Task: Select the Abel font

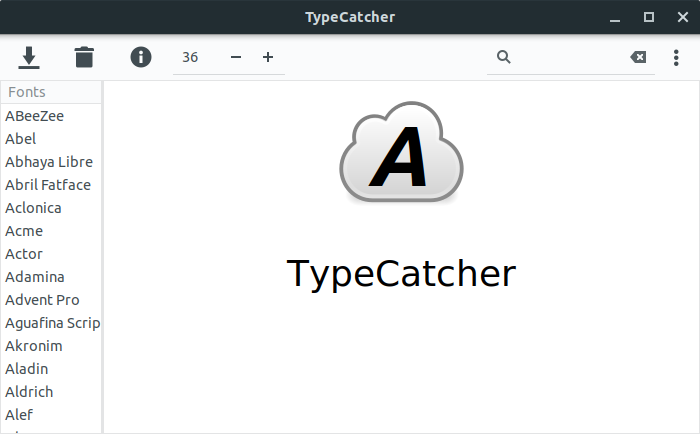Action: 51,139
